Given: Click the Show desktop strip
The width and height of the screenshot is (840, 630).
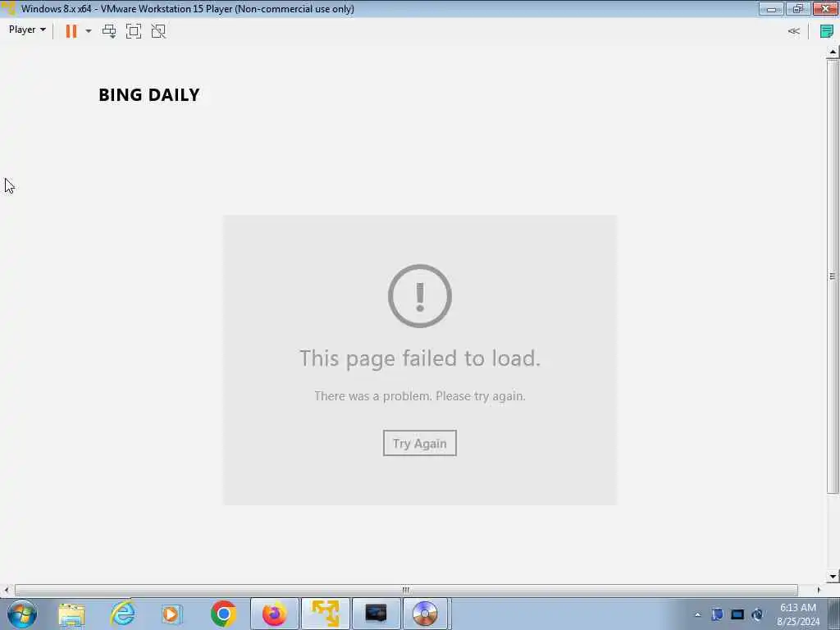Looking at the screenshot, I should pyautogui.click(x=833, y=614).
